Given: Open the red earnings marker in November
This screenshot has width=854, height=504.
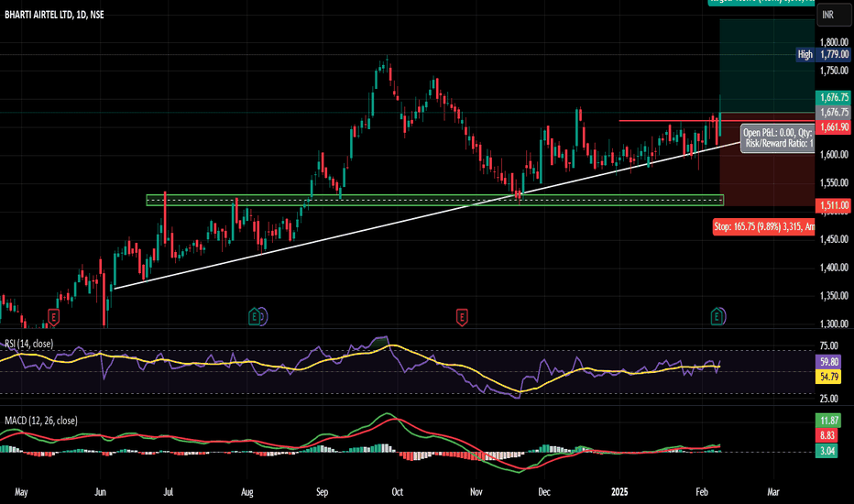Looking at the screenshot, I should coord(462,316).
